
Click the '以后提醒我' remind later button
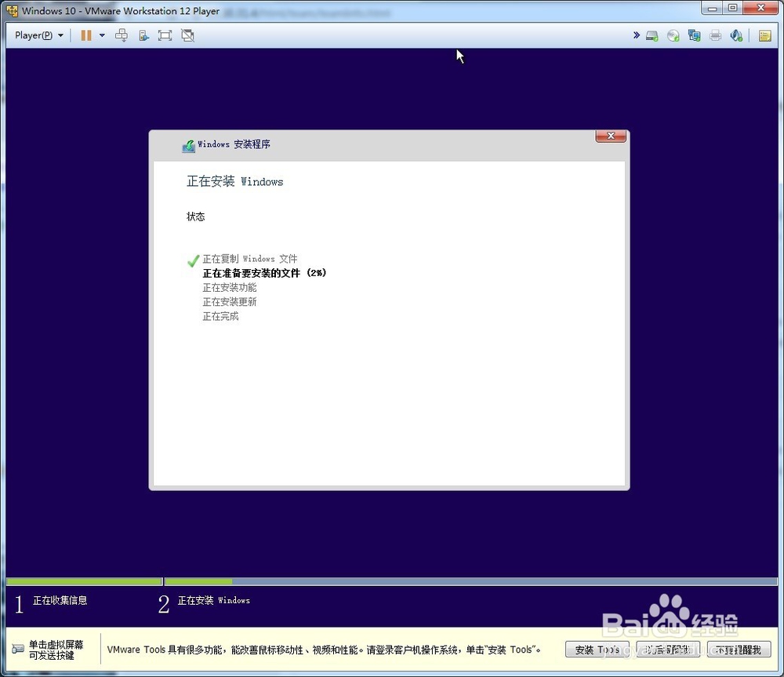click(x=667, y=650)
